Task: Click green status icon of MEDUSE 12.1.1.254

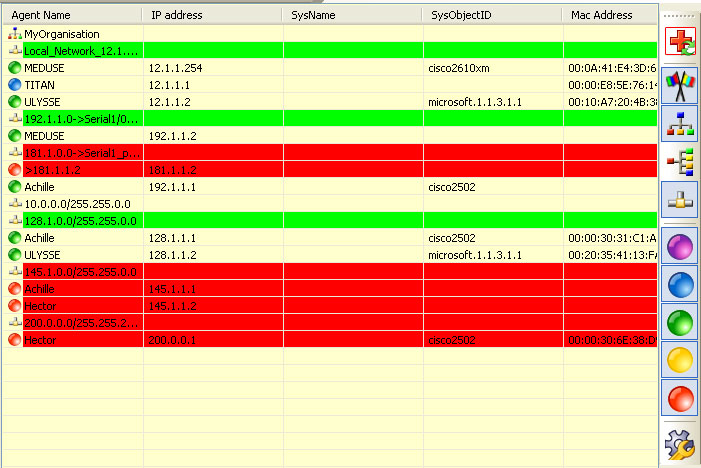Action: 15,67
